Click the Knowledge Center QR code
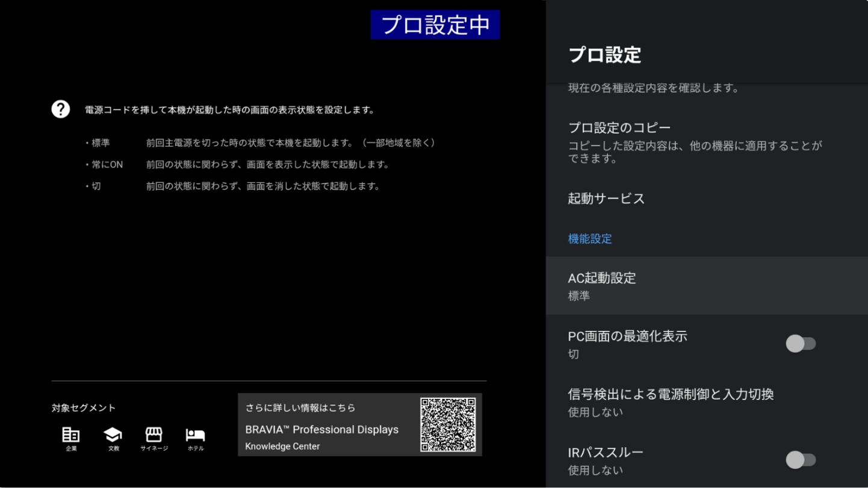This screenshot has height=488, width=868. [x=448, y=425]
